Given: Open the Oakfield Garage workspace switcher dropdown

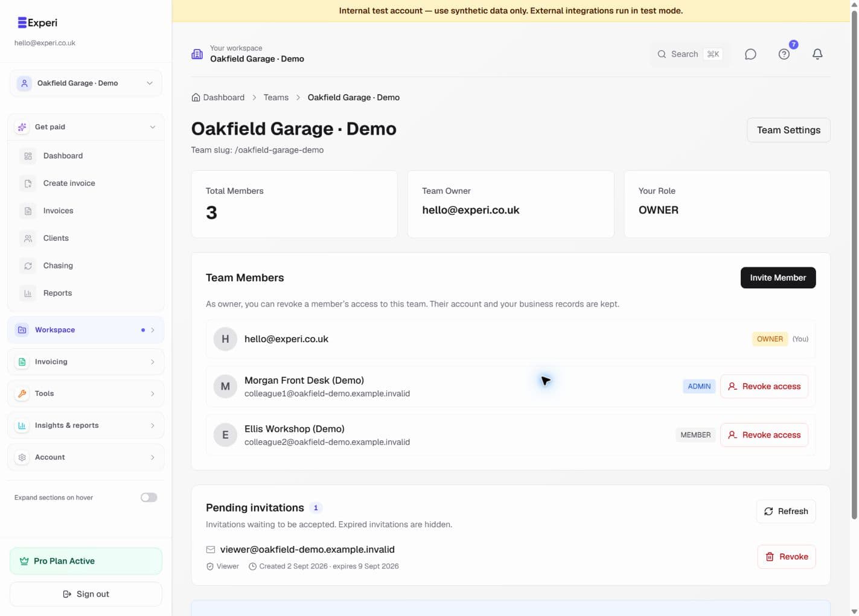Looking at the screenshot, I should [x=86, y=83].
